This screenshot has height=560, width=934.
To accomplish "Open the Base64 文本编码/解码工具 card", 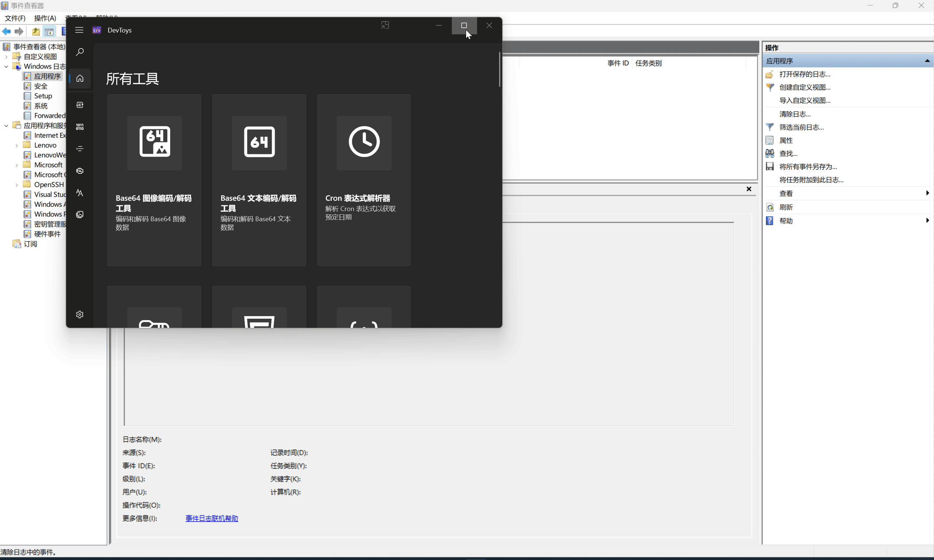I will pos(259,180).
